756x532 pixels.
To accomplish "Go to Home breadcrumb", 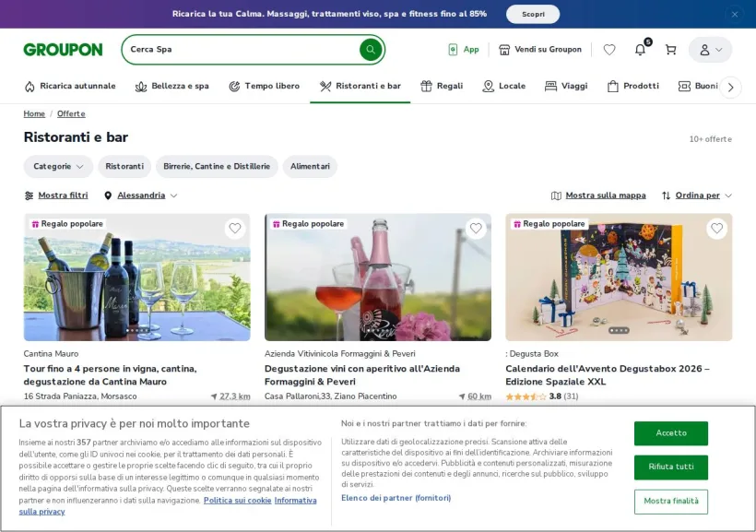I will coord(34,113).
